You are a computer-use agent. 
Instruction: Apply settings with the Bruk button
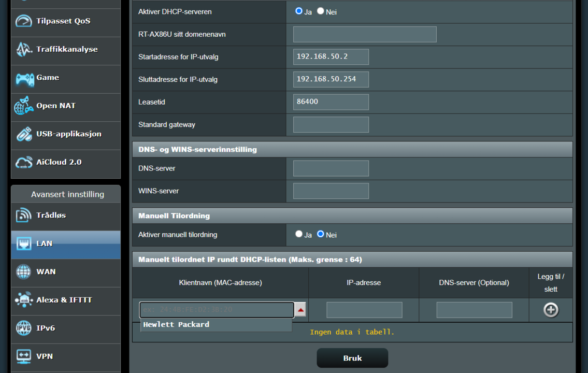[x=352, y=358]
